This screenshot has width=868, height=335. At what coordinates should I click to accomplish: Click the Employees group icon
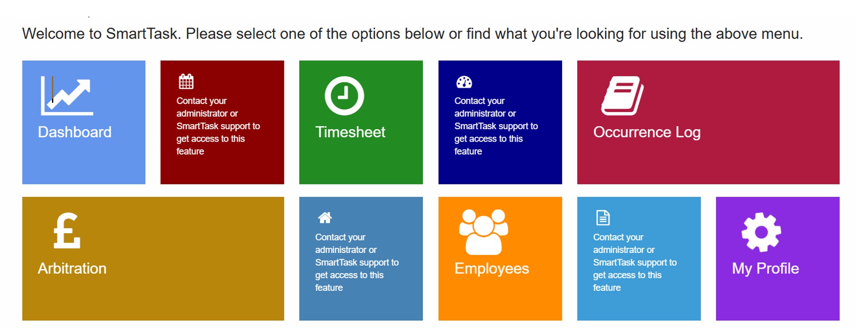tap(483, 231)
